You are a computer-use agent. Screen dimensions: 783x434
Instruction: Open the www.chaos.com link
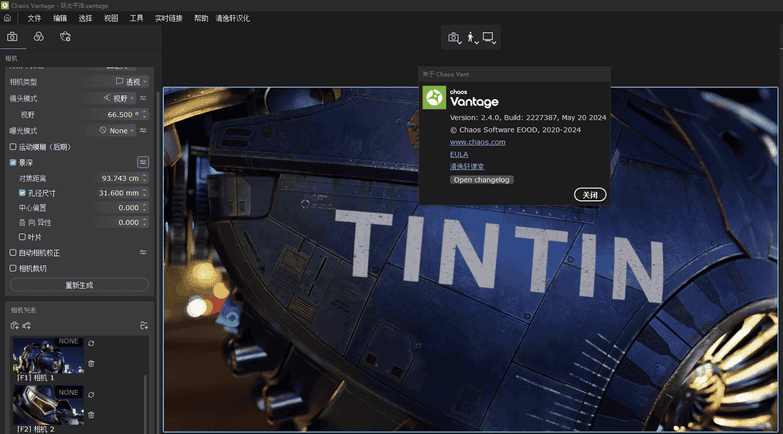[477, 142]
